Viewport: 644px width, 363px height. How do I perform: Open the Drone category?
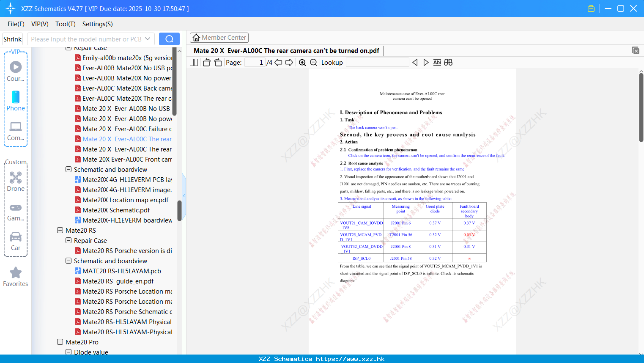click(x=16, y=181)
